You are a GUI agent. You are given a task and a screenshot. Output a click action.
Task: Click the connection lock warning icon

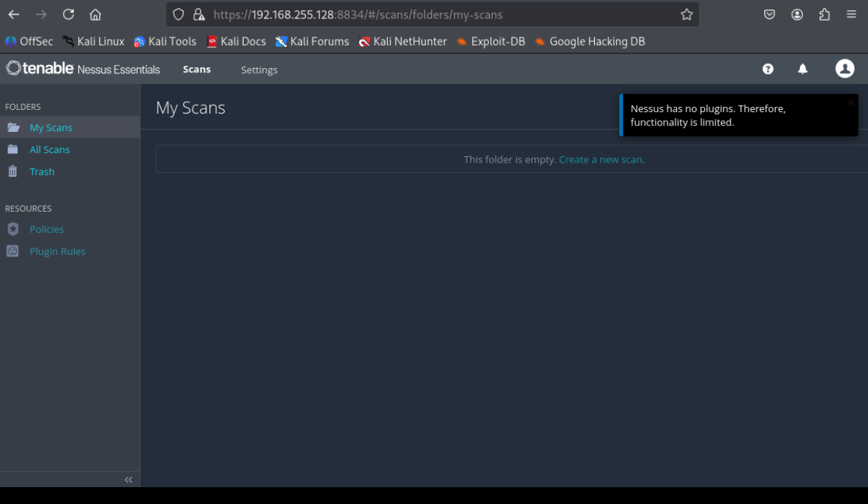199,15
